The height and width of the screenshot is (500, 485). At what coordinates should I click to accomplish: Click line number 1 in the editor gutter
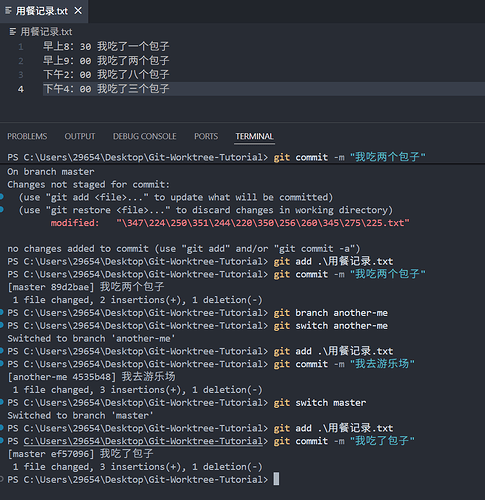click(x=21, y=47)
